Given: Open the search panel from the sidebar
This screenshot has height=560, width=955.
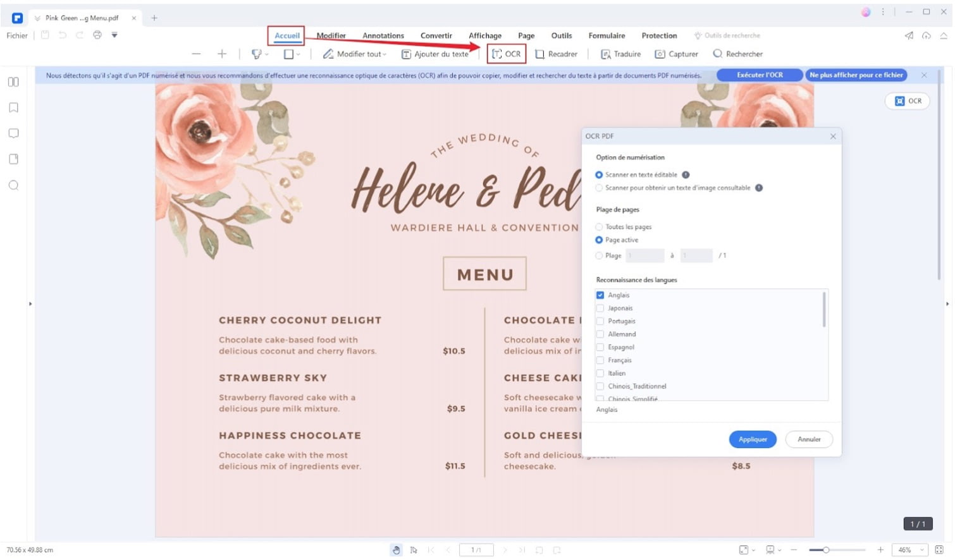Looking at the screenshot, I should (x=13, y=185).
